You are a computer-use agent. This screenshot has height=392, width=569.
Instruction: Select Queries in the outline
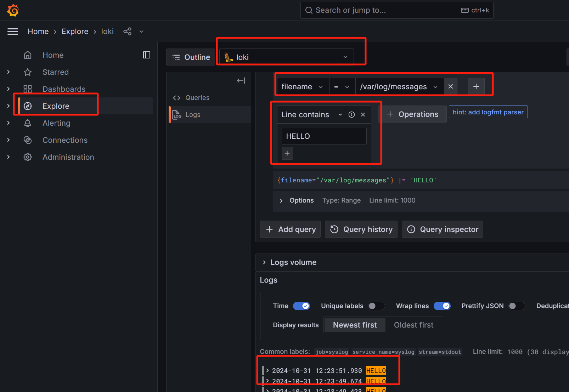tap(197, 98)
